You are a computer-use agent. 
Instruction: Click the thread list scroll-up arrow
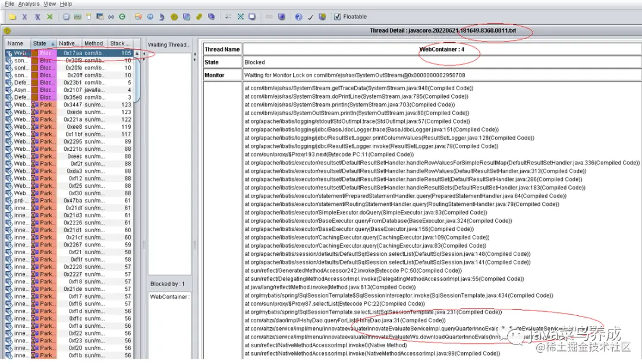137,53
